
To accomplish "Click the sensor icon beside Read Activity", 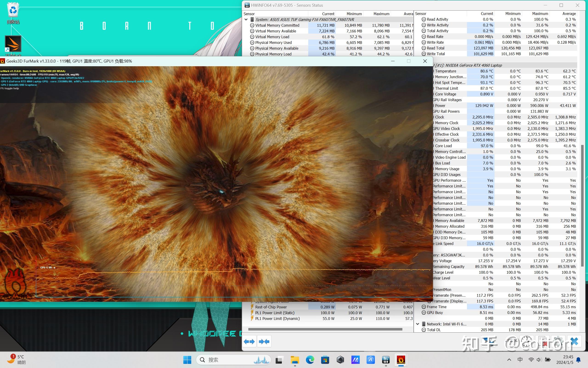I will 424,19.
